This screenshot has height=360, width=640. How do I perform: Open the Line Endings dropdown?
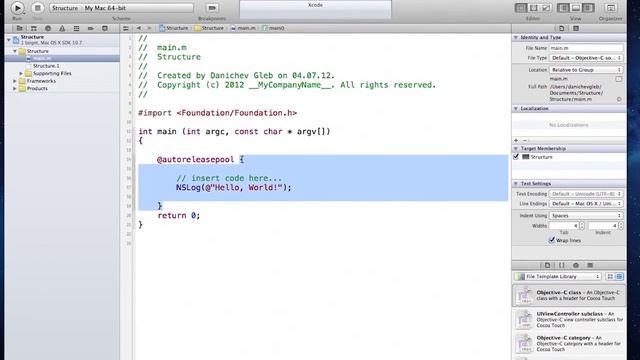586,203
